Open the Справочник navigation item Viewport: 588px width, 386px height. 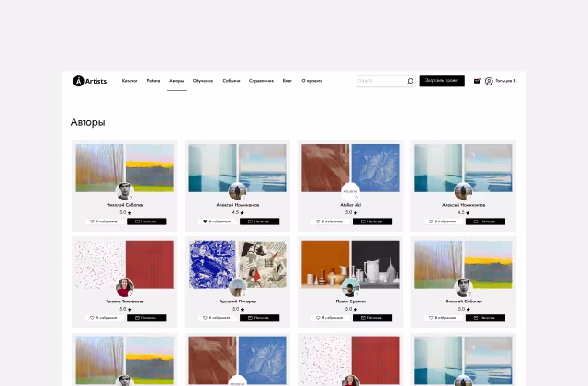(x=261, y=81)
